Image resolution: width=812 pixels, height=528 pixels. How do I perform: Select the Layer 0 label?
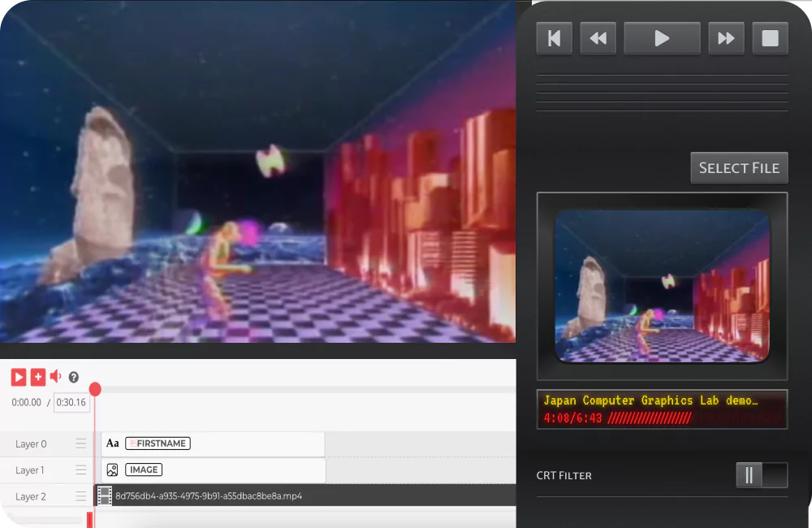click(x=31, y=444)
